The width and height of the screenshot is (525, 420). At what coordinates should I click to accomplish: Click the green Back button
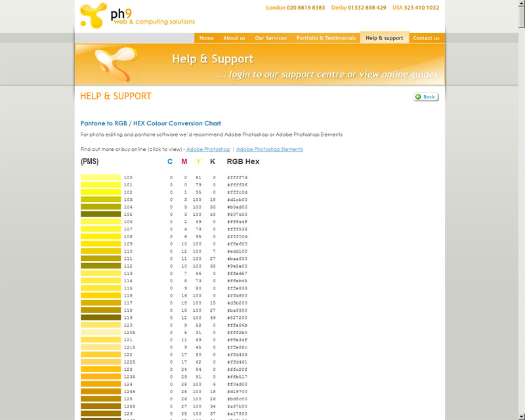[x=425, y=96]
